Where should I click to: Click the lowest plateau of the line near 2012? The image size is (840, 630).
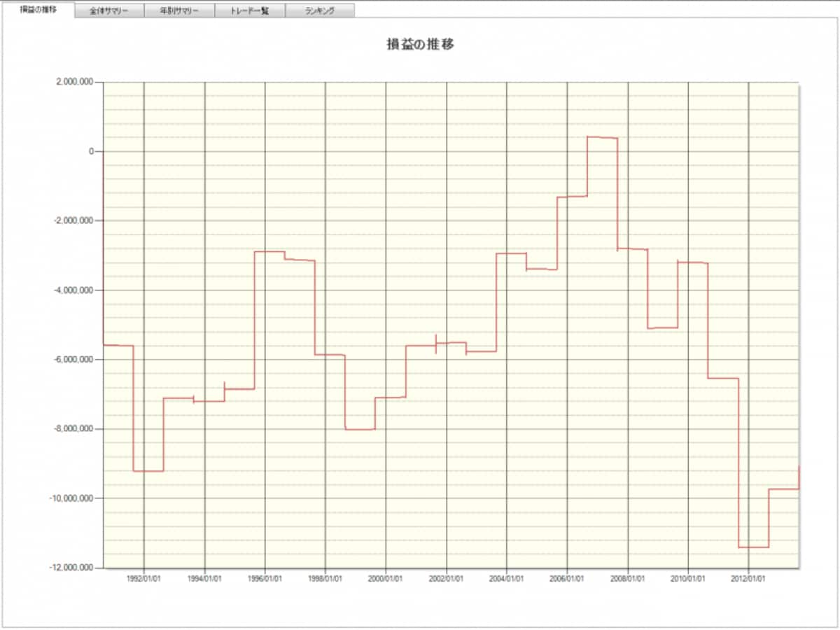(x=754, y=547)
